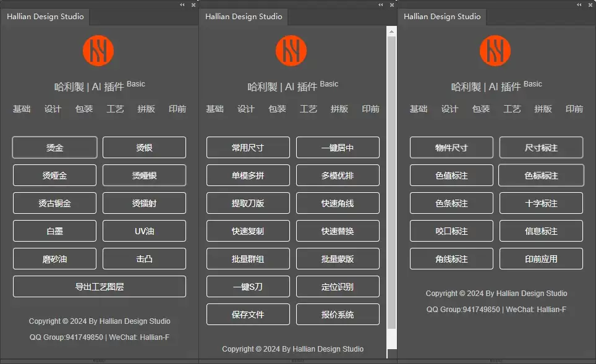This screenshot has width=596, height=364.
Task: Click the 多模优排 button
Action: (x=338, y=175)
